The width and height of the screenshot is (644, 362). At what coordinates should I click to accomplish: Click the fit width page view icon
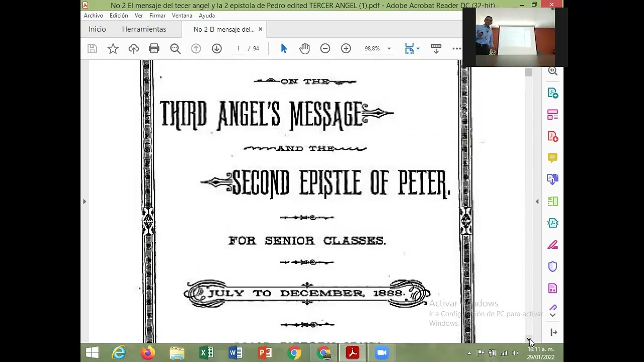409,49
